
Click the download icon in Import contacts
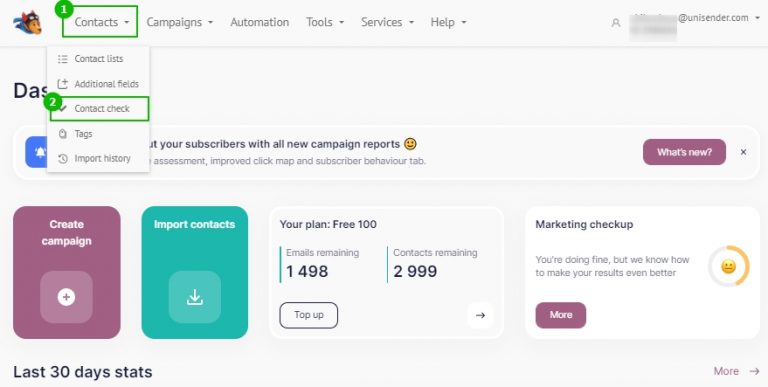[x=194, y=297]
